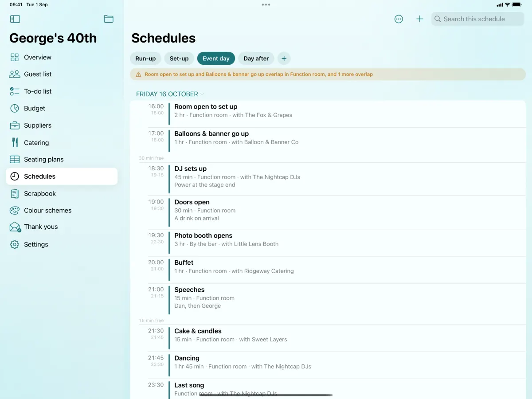The width and height of the screenshot is (532, 399).
Task: Click the Settings gear icon
Action: pos(15,244)
